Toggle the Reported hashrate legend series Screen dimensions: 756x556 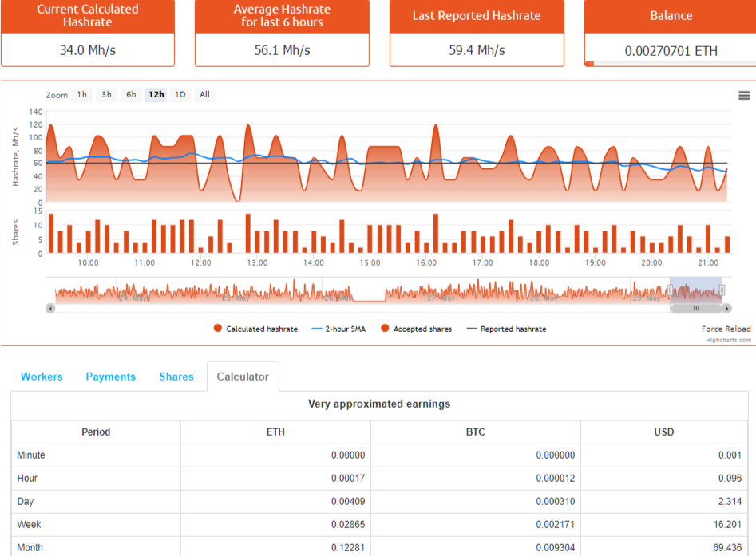point(507,329)
